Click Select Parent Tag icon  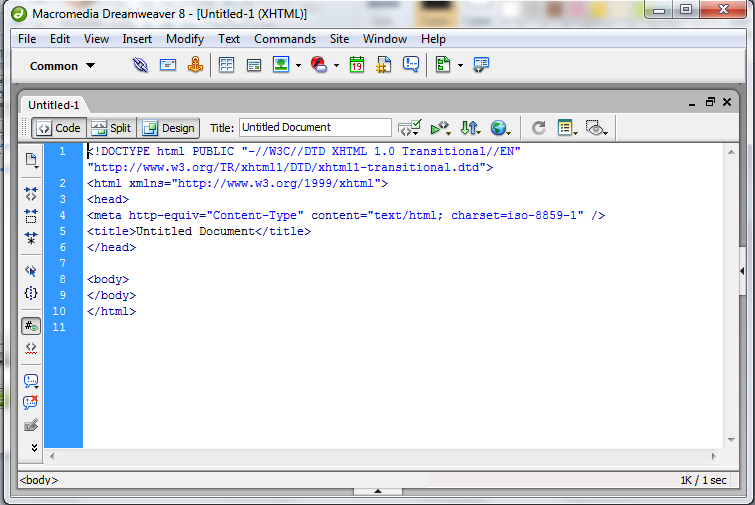coord(31,271)
